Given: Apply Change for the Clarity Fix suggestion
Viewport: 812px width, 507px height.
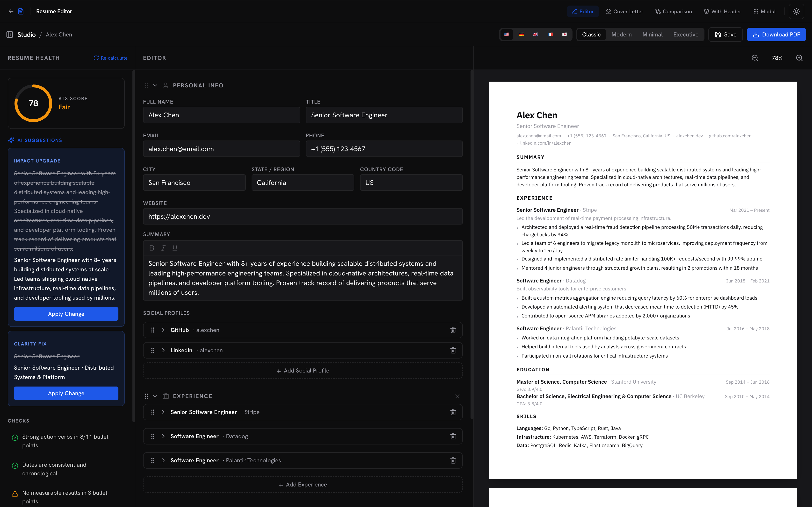Looking at the screenshot, I should tap(66, 393).
